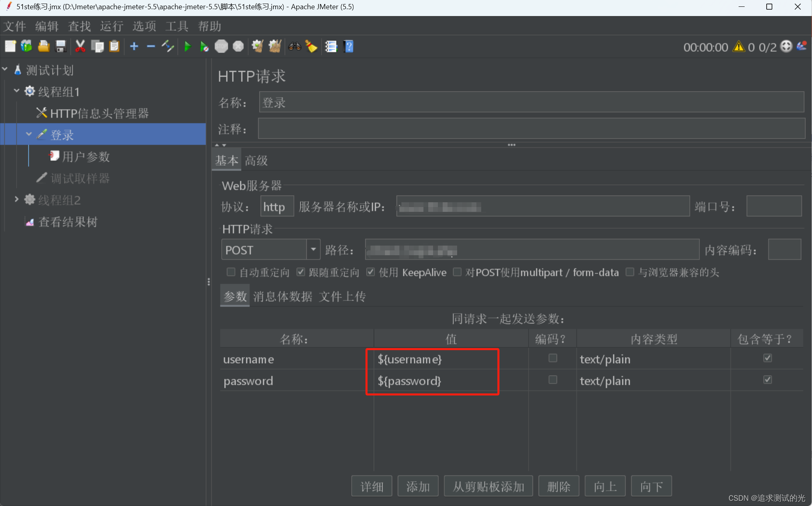Collapse the 线程组1 tree node
This screenshot has width=812, height=506.
click(17, 91)
